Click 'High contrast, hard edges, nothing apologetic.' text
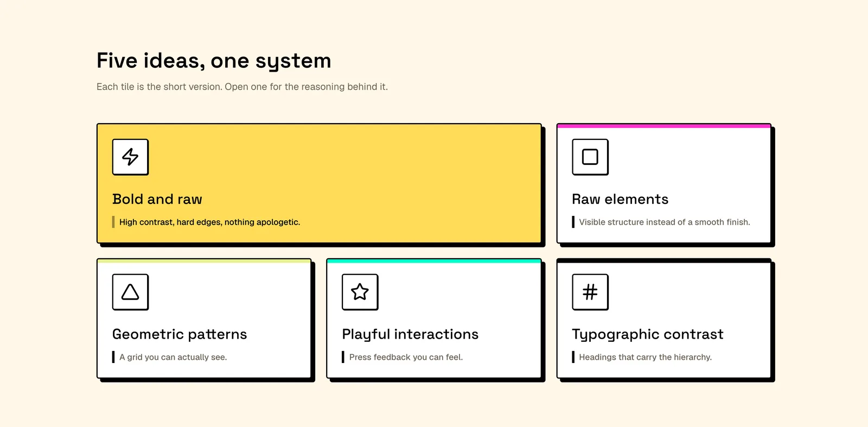 click(209, 222)
